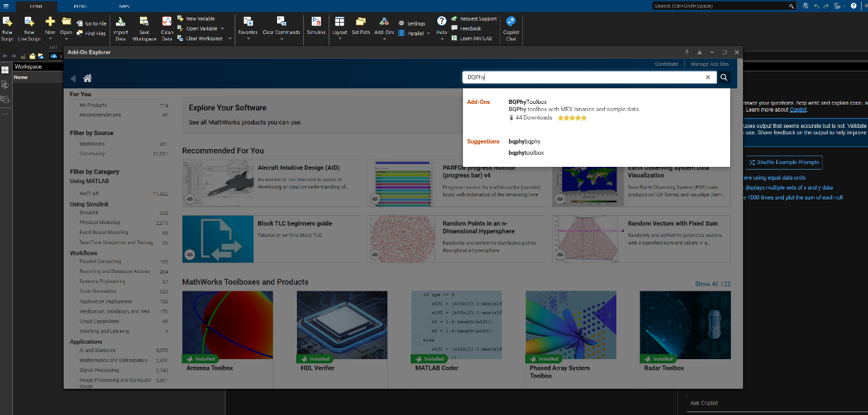Screen dimensions: 868x415
Task: Click the Save Workspace icon
Action: coord(144,25)
